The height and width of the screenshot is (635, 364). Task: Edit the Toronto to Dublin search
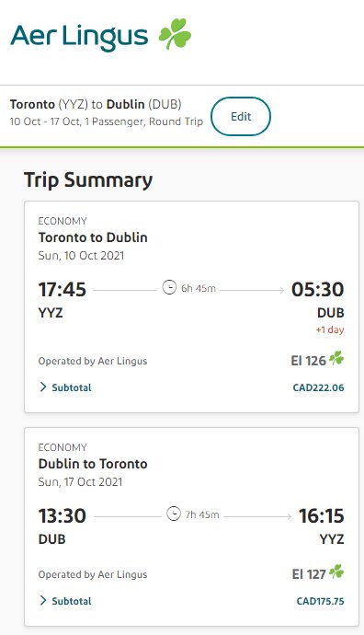(241, 116)
